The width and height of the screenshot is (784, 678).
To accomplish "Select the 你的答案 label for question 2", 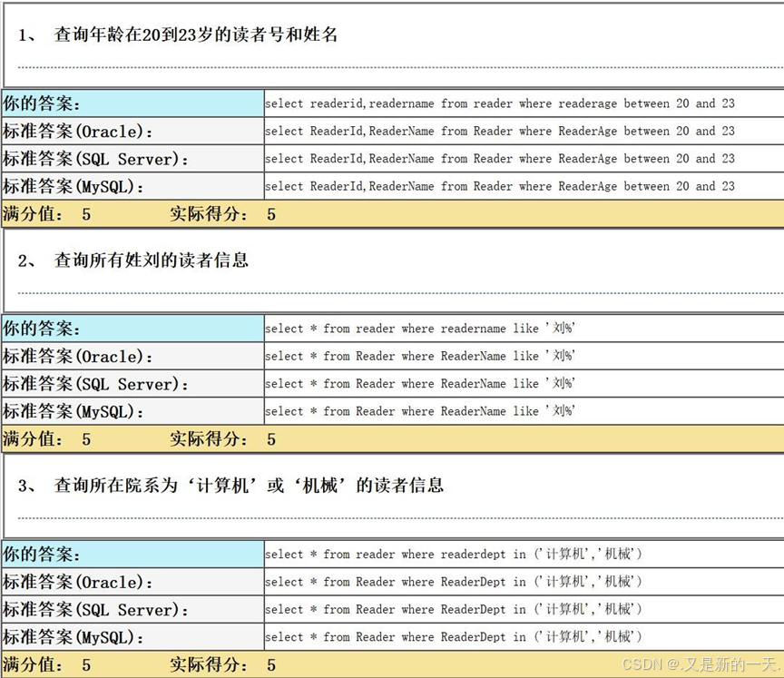I will (42, 329).
